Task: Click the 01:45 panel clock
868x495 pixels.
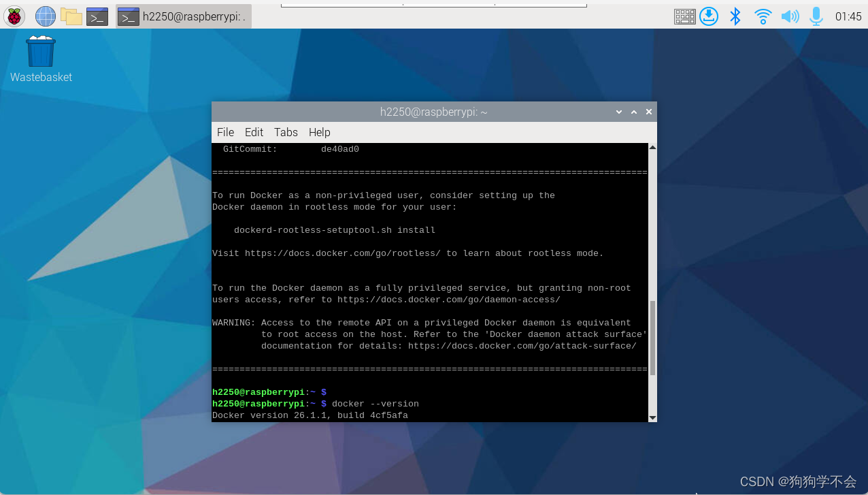Action: (x=848, y=16)
